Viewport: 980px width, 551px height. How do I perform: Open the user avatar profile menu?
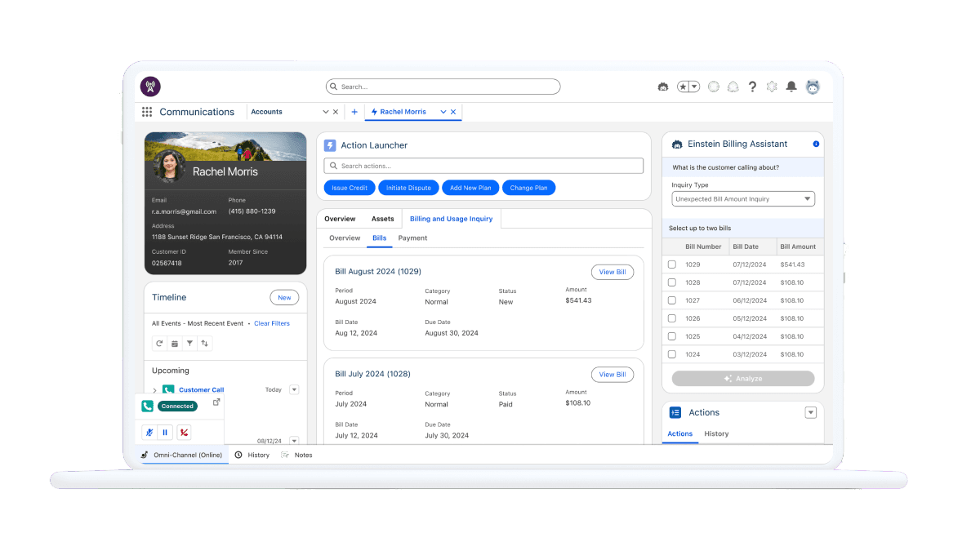(x=813, y=87)
